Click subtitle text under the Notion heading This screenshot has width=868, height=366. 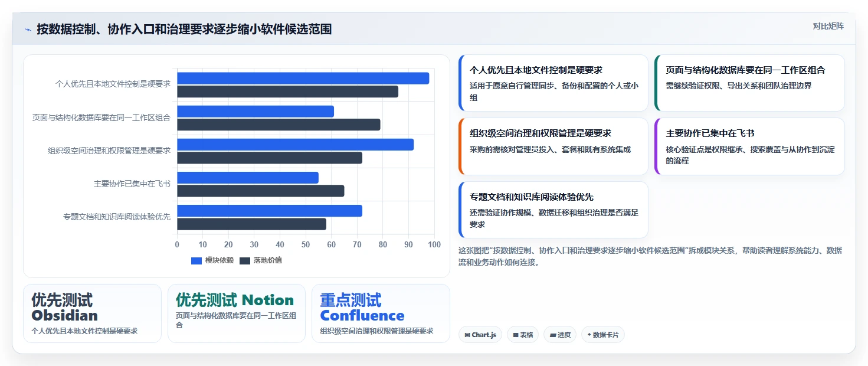click(x=236, y=321)
